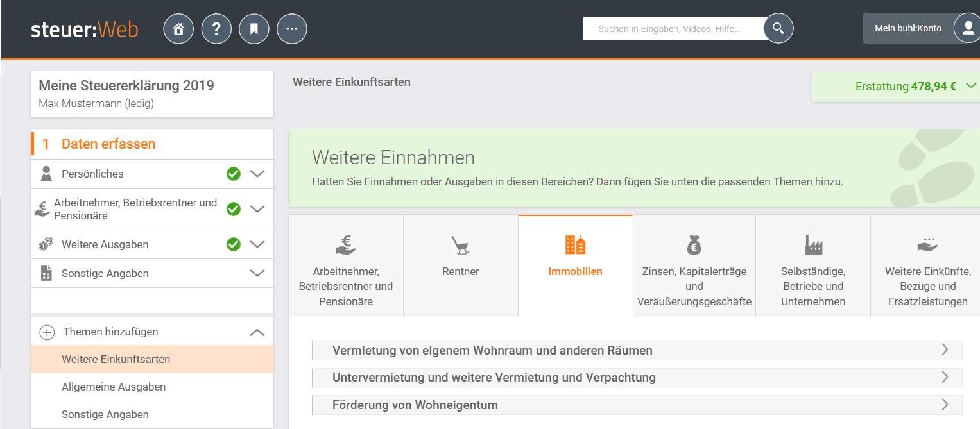Switch to the Rentner tab
Viewport: 980px width, 429px height.
click(461, 265)
